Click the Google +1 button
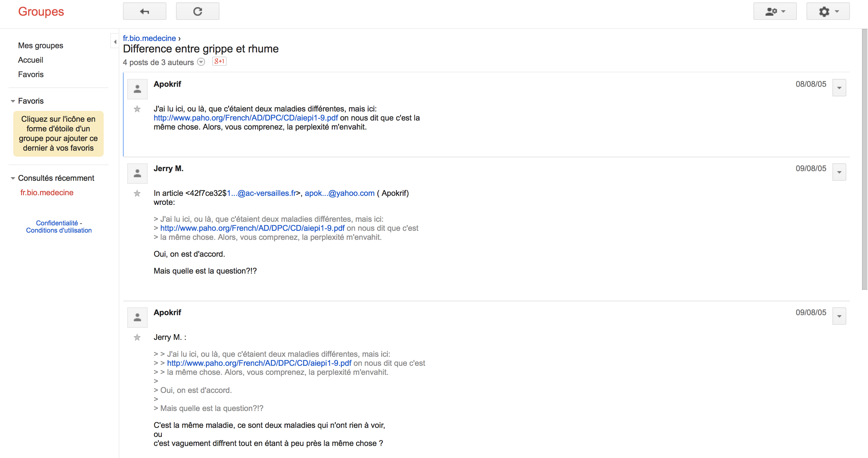 [x=219, y=61]
